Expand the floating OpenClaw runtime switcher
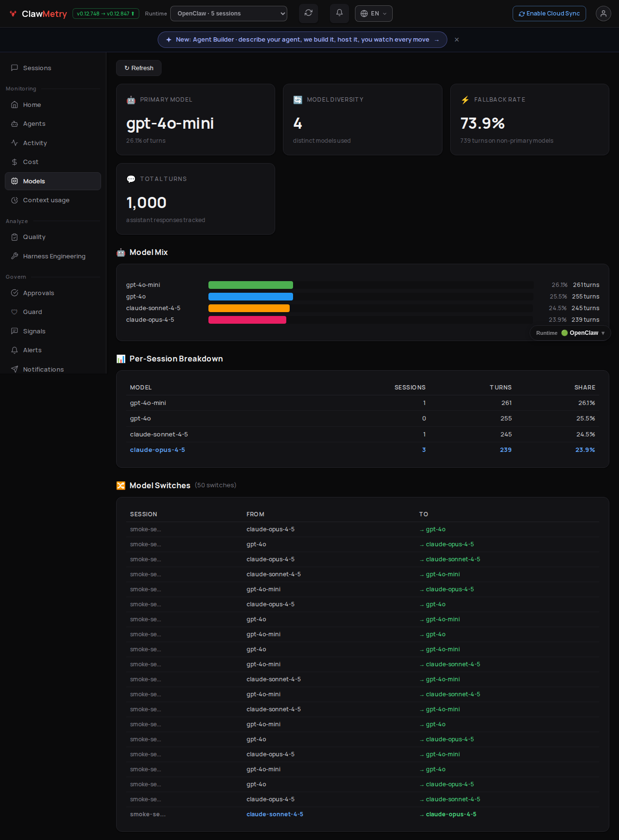This screenshot has height=840, width=619. click(x=570, y=333)
